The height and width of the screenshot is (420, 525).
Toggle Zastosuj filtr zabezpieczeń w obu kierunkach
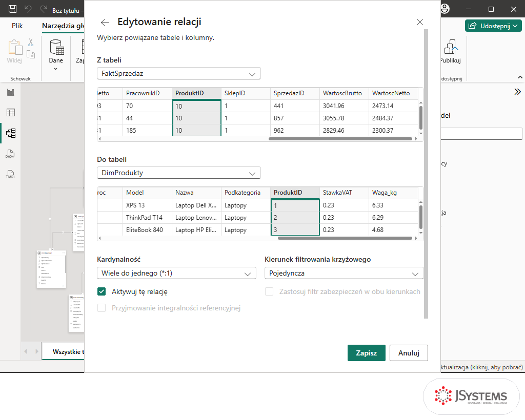[x=269, y=291]
